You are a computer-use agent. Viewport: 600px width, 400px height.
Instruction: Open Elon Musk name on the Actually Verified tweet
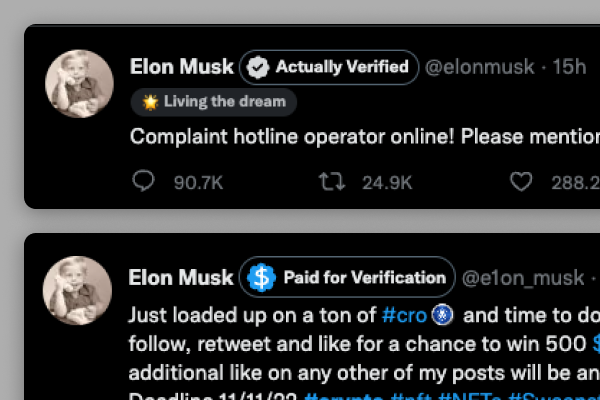pos(182,67)
